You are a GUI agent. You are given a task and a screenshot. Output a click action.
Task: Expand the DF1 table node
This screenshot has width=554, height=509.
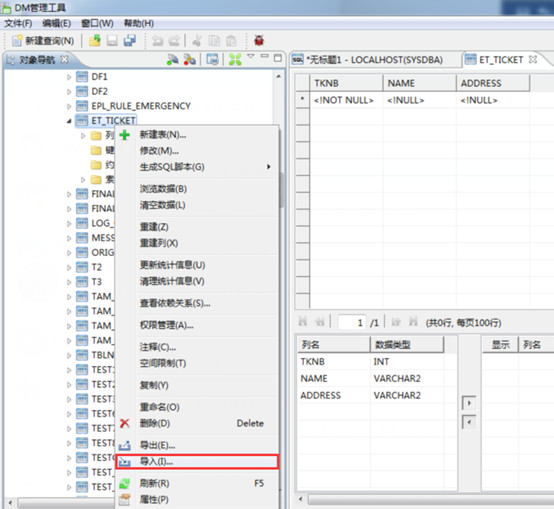pyautogui.click(x=69, y=77)
